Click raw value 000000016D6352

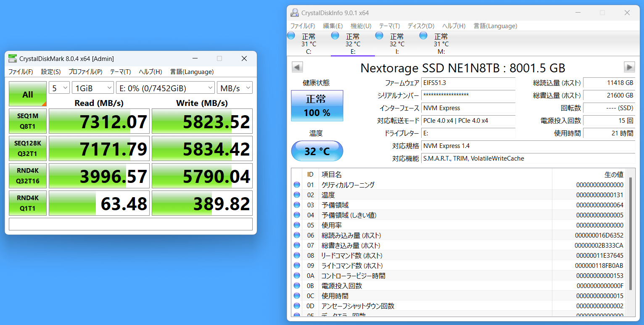tap(599, 235)
